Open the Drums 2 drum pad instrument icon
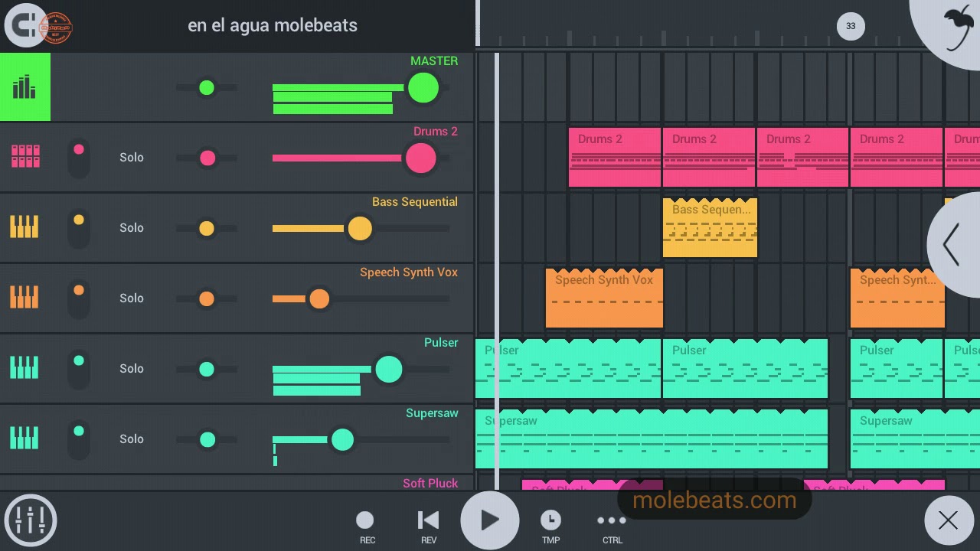980x551 pixels. pos(24,157)
